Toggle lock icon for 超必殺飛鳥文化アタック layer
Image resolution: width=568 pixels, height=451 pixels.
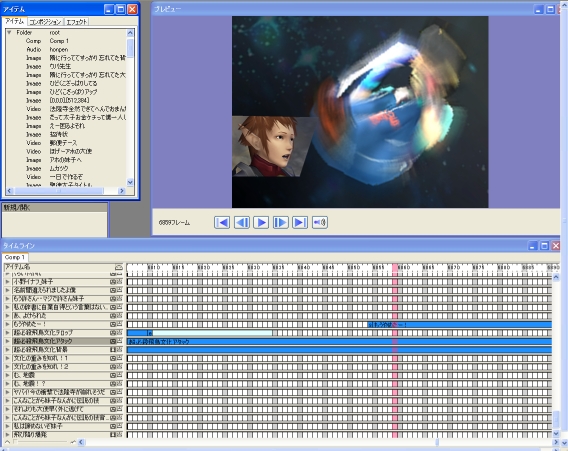tap(119, 341)
